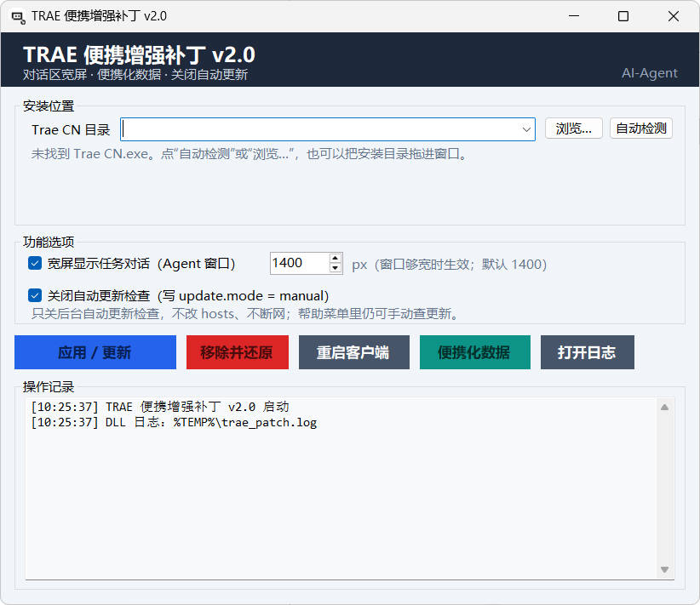Click the 自动检测 auto-detect button
The image size is (700, 605).
pyautogui.click(x=641, y=128)
